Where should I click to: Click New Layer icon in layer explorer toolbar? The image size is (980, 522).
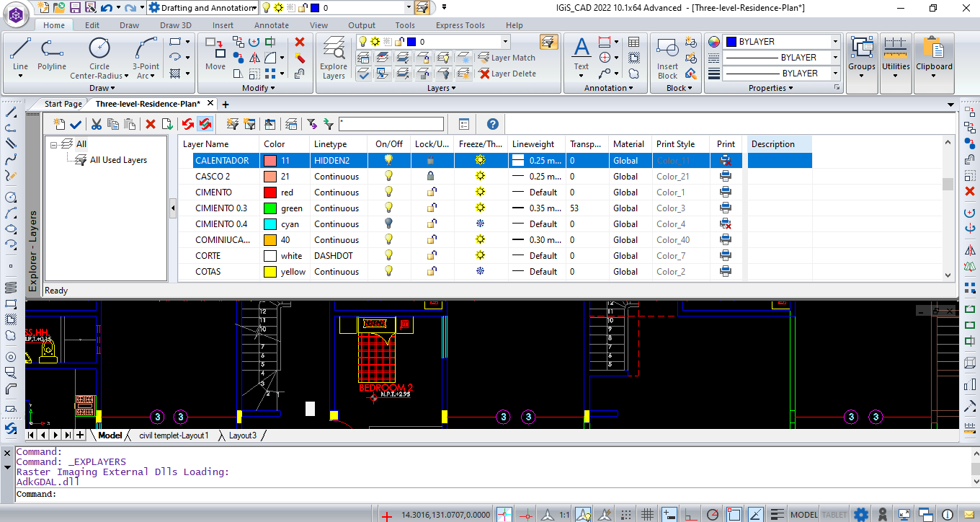[59, 124]
